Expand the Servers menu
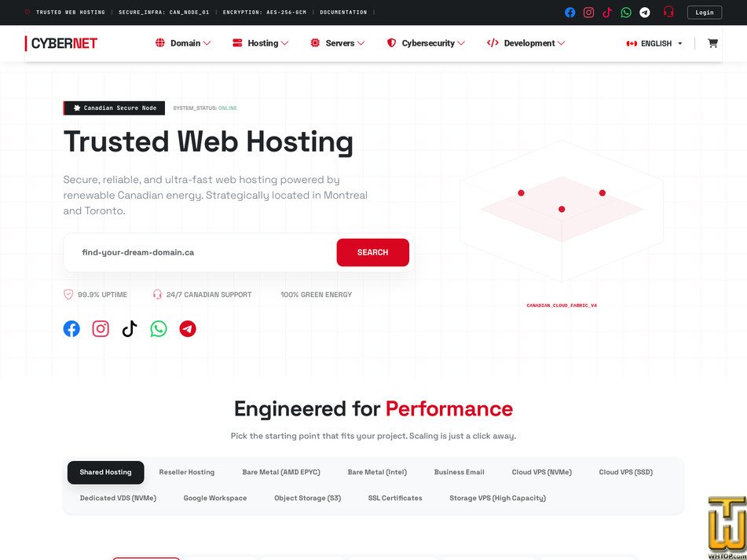The width and height of the screenshot is (747, 560). click(x=338, y=43)
